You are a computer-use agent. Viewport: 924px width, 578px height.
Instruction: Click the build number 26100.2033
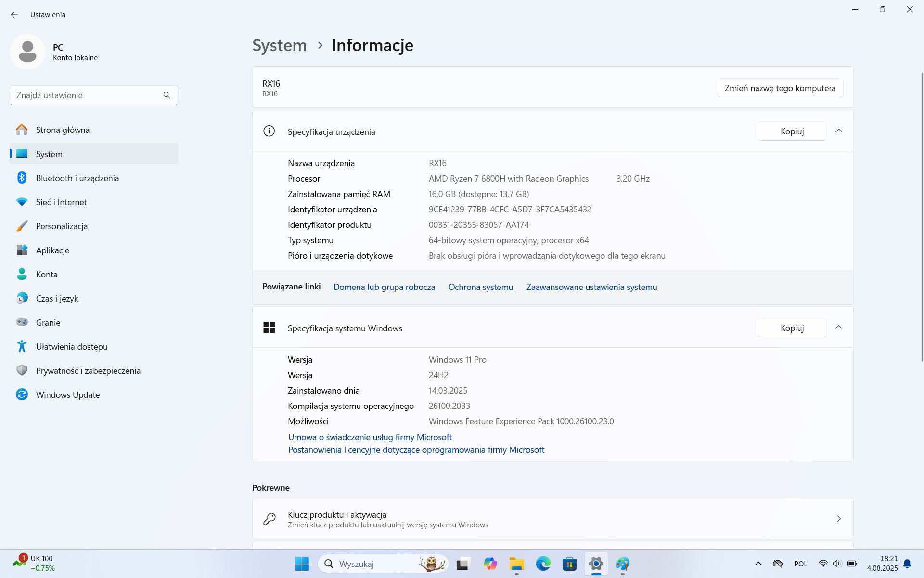(449, 406)
